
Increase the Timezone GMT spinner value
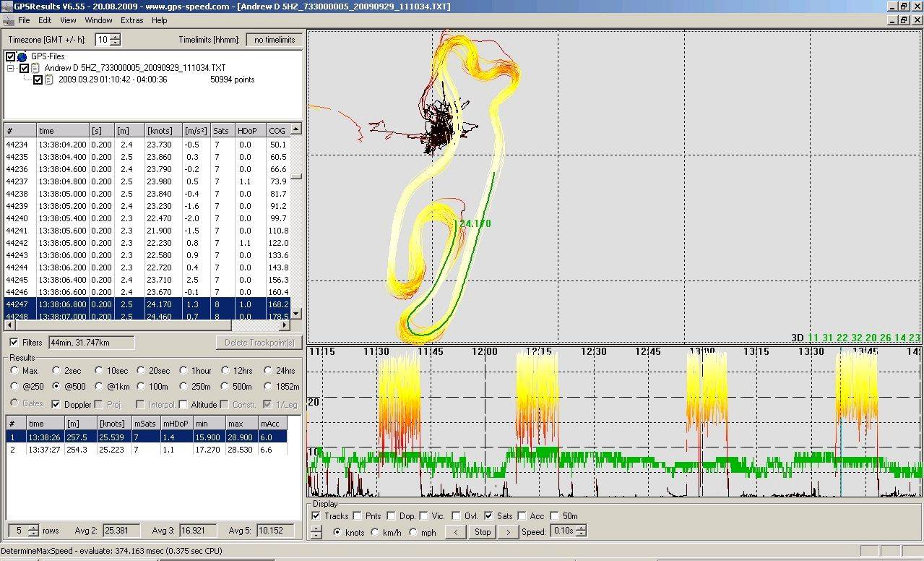[116, 37]
